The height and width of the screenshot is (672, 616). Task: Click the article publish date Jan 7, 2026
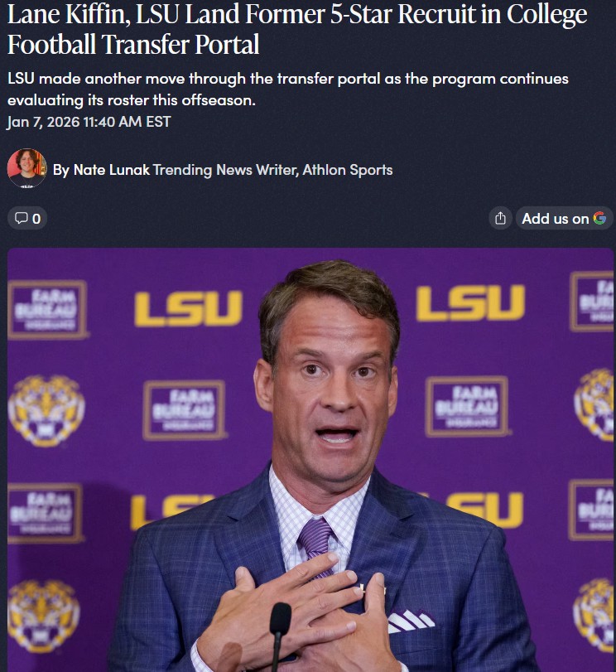click(x=89, y=122)
